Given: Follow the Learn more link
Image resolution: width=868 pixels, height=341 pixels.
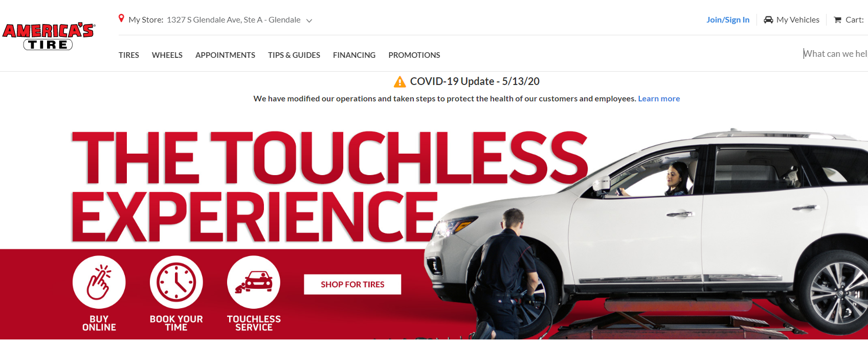Looking at the screenshot, I should click(x=659, y=99).
